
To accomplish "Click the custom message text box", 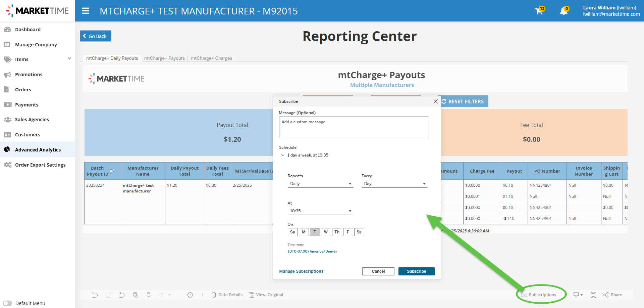I will (x=354, y=127).
